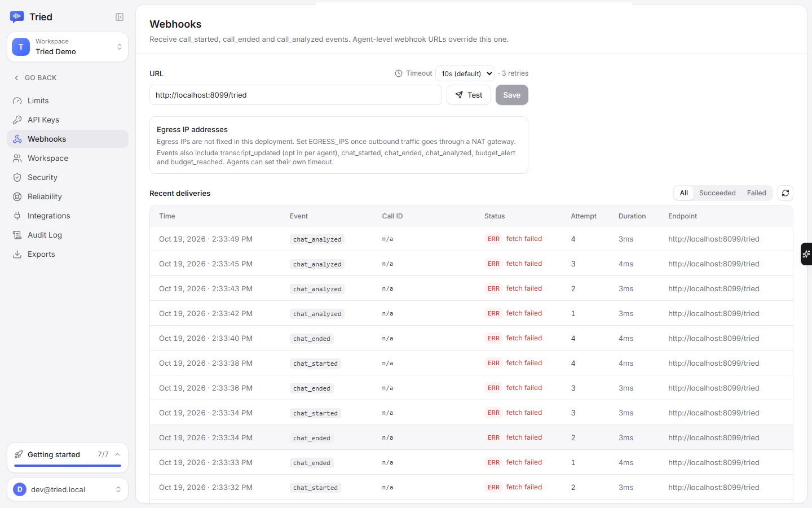The image size is (812, 508).
Task: Go back using GO BACK link
Action: coord(35,78)
